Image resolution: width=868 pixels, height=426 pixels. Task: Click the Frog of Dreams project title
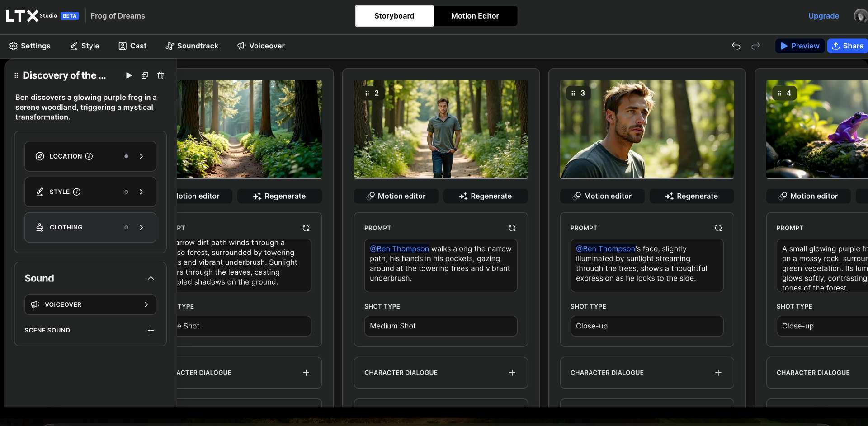point(118,16)
